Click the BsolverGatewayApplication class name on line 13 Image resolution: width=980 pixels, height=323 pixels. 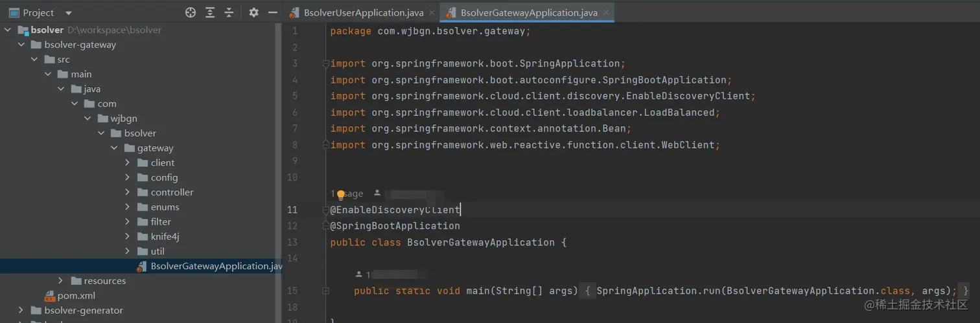coord(481,242)
